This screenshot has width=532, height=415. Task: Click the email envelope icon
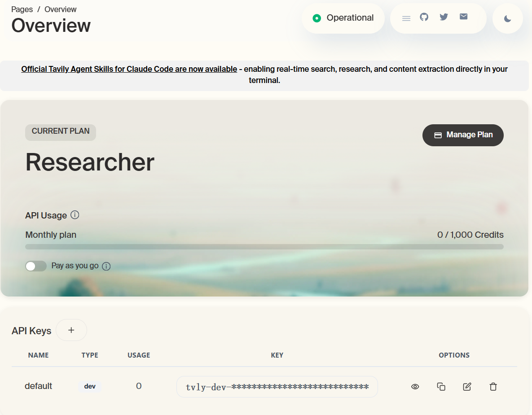463,17
